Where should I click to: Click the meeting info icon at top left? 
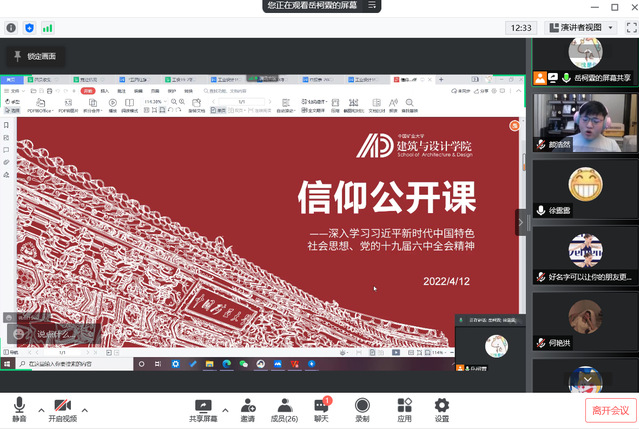(9, 28)
